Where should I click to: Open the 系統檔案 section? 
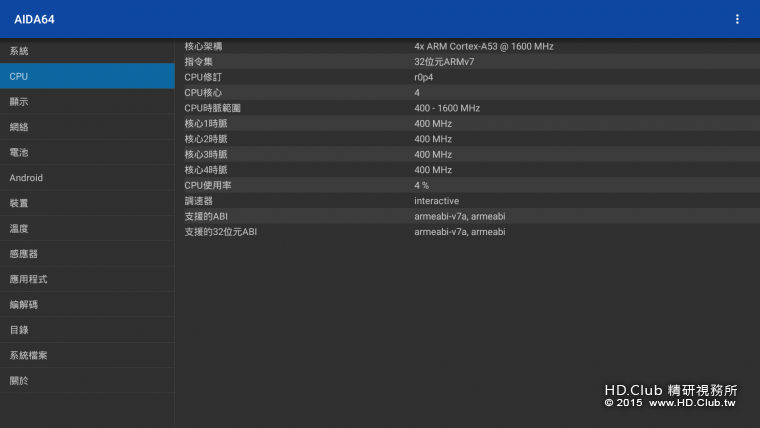pyautogui.click(x=87, y=355)
